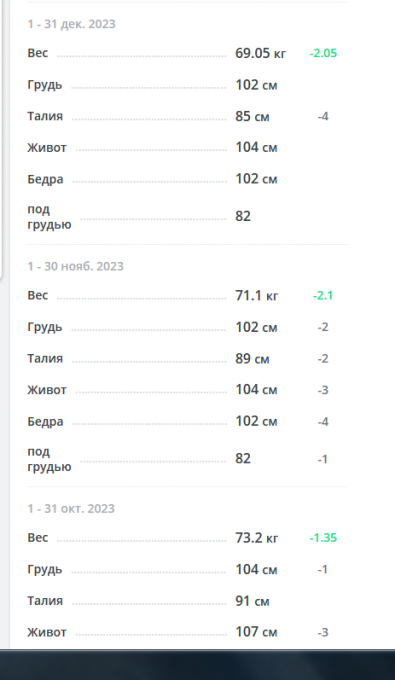Select the first под грудью 82 value

click(243, 216)
